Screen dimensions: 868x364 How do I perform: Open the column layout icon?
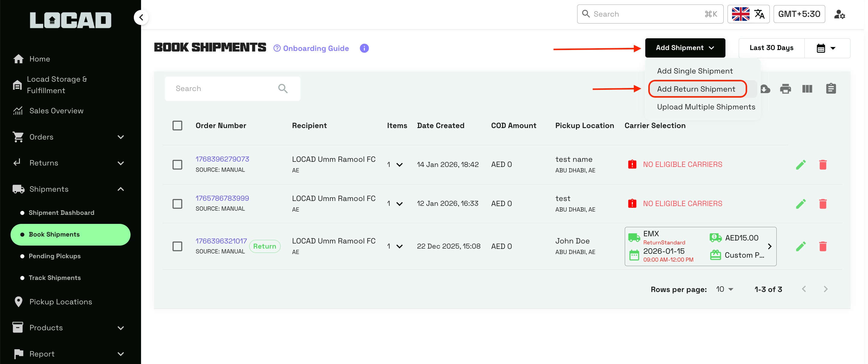[807, 89]
